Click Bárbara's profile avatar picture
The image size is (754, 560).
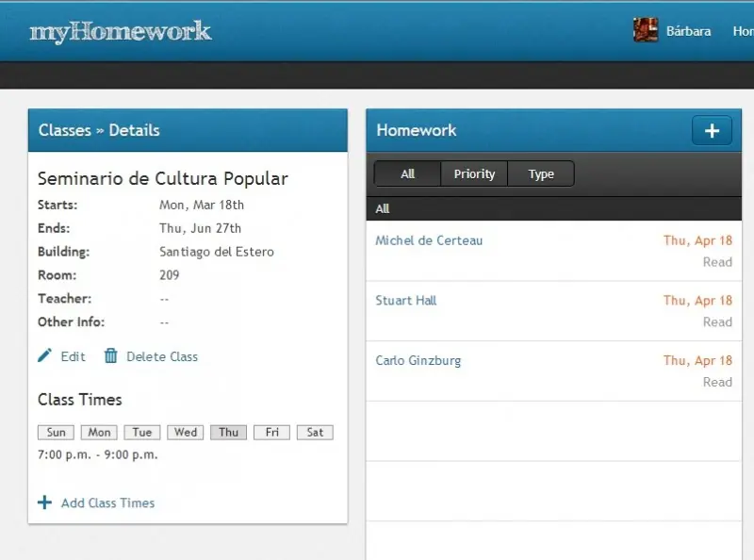point(646,30)
